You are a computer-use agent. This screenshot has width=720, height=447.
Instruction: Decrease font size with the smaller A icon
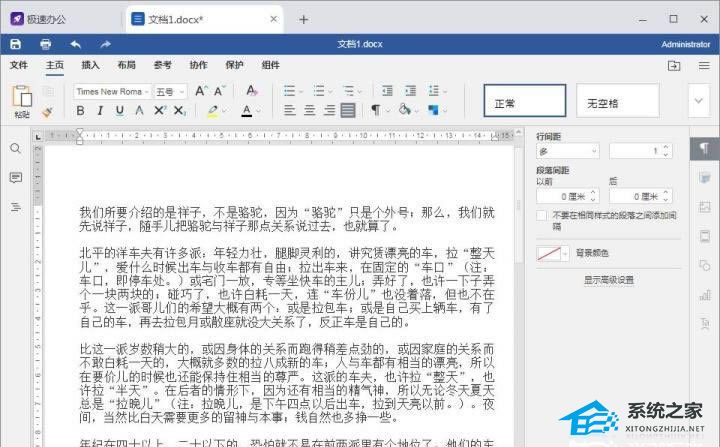219,91
